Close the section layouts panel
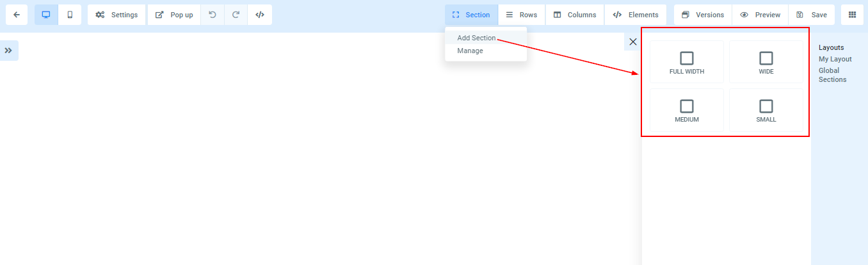This screenshot has height=265, width=868. click(x=633, y=42)
